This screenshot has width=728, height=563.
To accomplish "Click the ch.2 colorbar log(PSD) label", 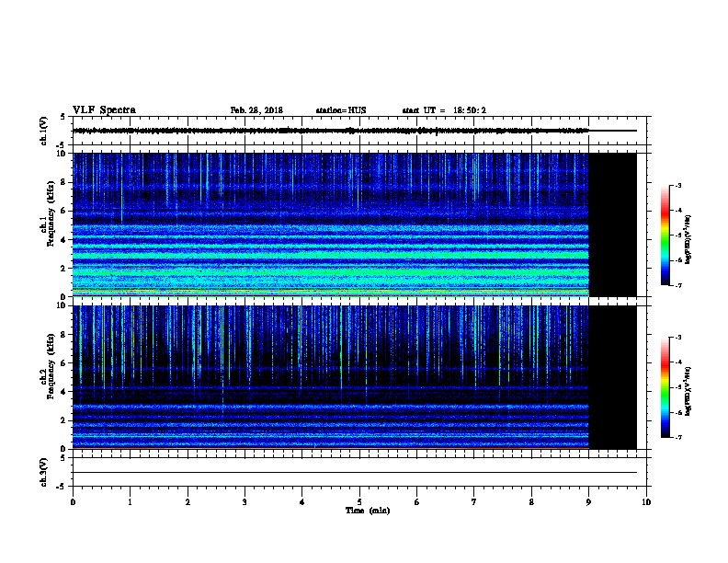I will (x=688, y=391).
